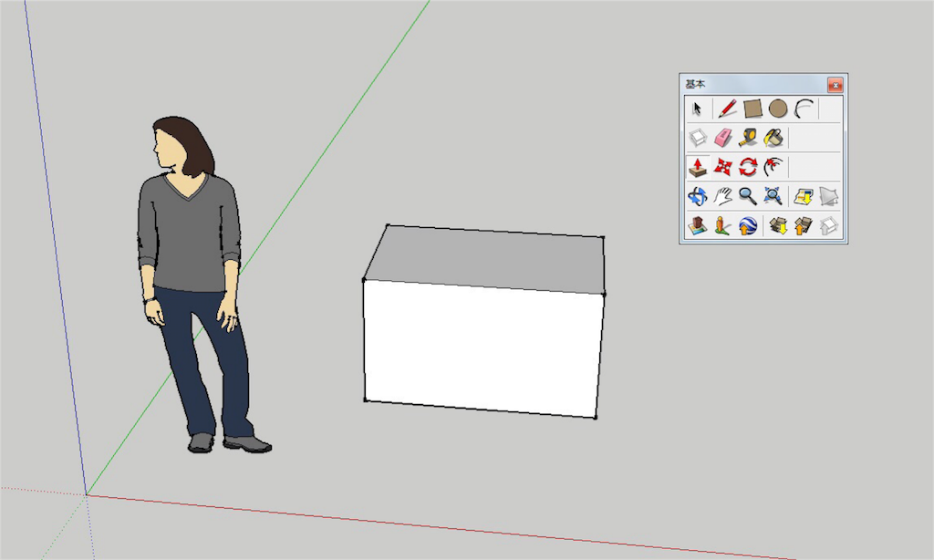Open Get Models download icon
The width and height of the screenshot is (934, 560).
[778, 226]
